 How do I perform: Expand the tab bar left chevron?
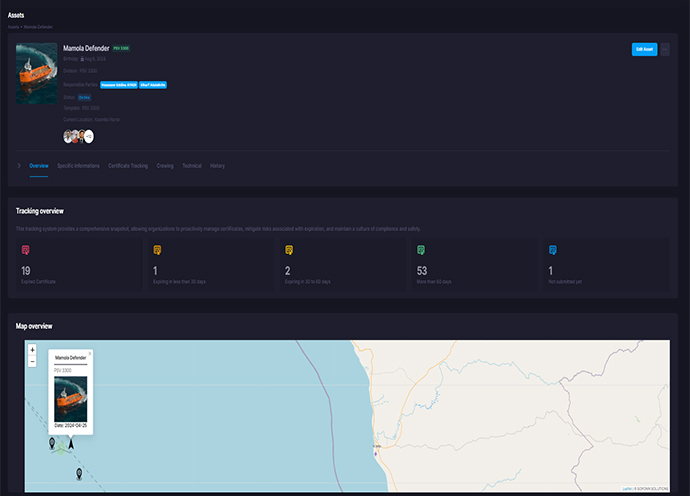tap(19, 165)
